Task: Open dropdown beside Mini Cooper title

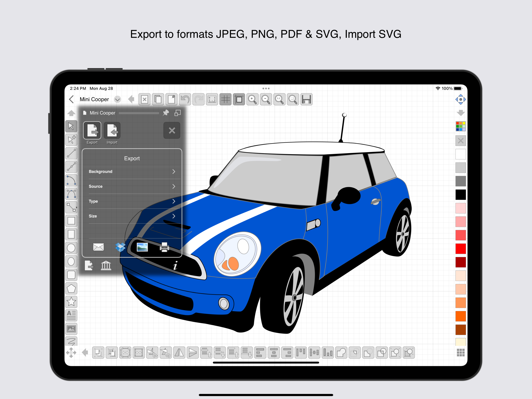Action: (x=117, y=99)
